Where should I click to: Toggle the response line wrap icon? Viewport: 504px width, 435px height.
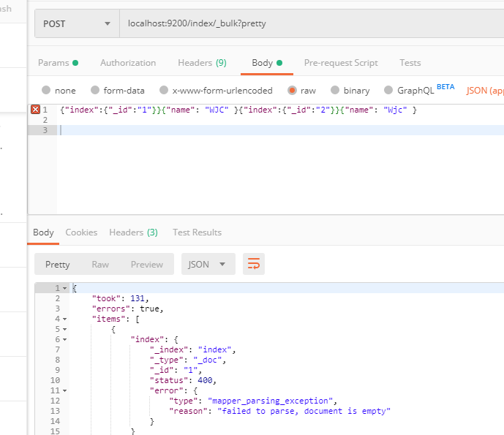(x=254, y=264)
